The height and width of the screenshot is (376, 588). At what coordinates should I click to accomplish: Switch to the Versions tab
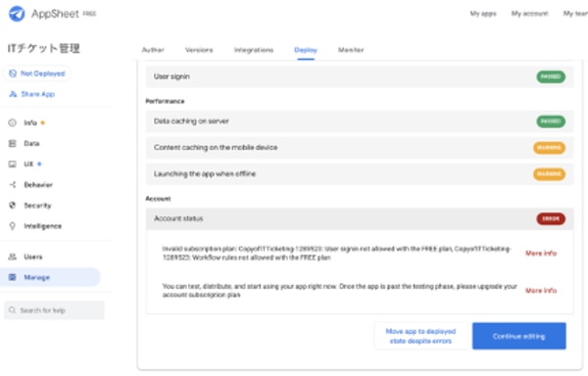point(199,50)
